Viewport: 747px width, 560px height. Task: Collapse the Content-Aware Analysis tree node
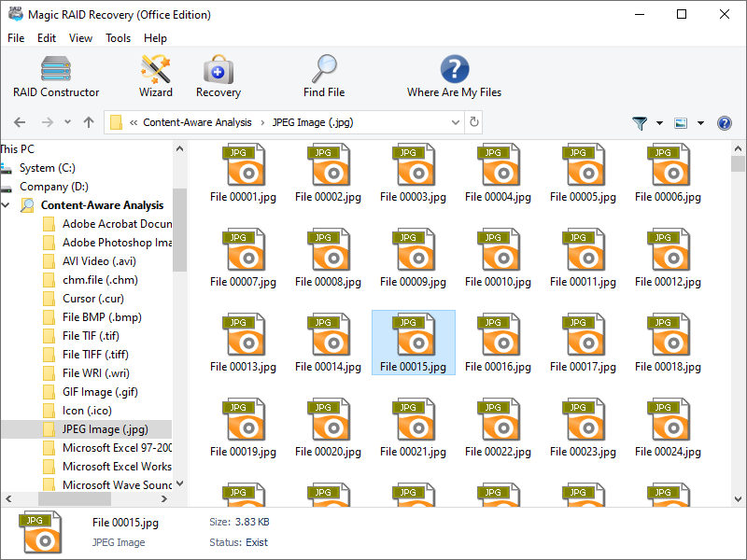pyautogui.click(x=7, y=205)
